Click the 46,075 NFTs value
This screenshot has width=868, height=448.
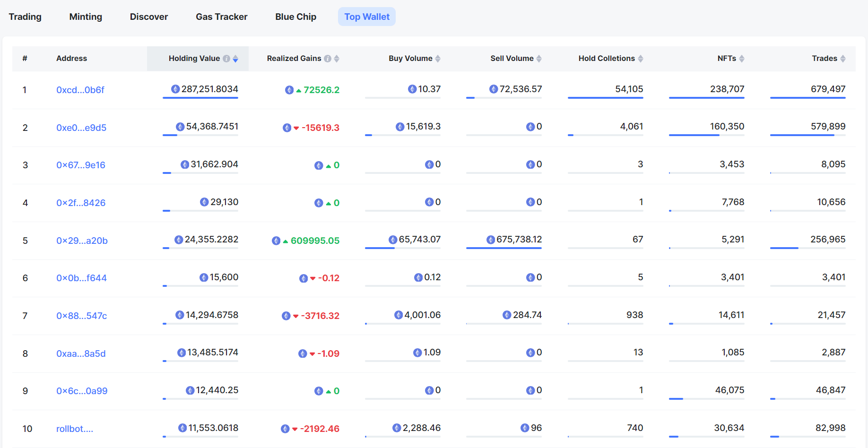[x=730, y=390]
